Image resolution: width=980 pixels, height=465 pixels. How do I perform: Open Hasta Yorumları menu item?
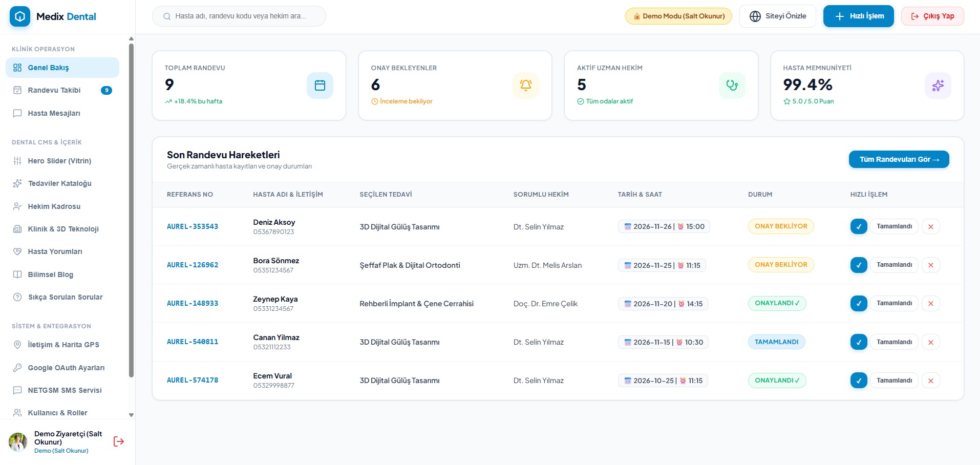click(x=62, y=251)
